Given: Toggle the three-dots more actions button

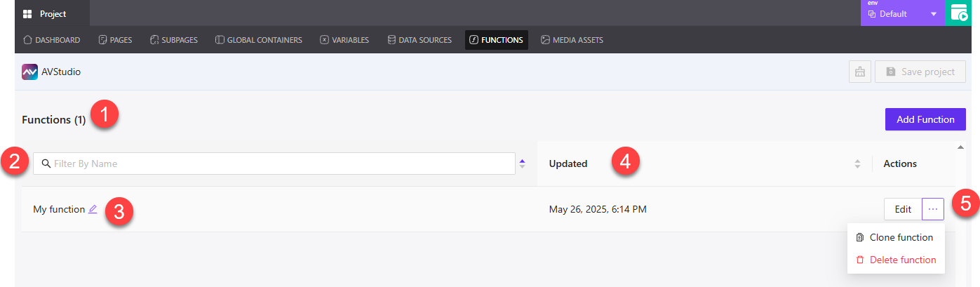Looking at the screenshot, I should [x=933, y=209].
